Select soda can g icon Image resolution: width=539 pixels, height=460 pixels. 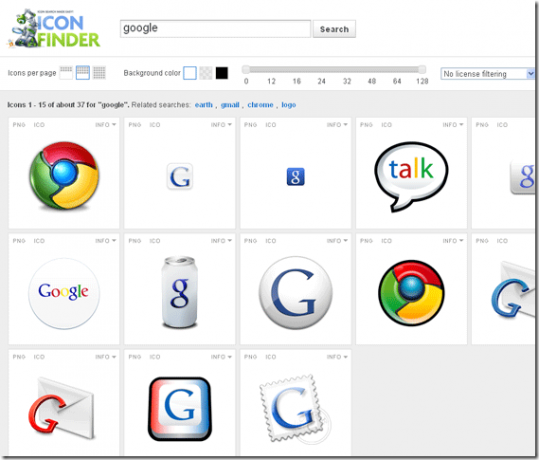180,292
